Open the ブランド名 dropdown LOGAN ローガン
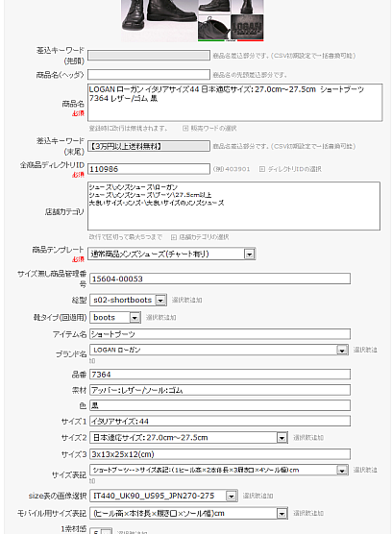 pyautogui.click(x=219, y=350)
